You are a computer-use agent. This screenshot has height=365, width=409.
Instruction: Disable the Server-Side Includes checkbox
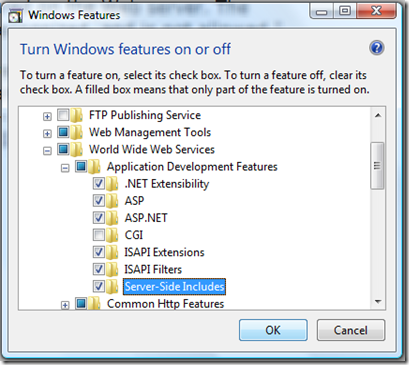99,286
